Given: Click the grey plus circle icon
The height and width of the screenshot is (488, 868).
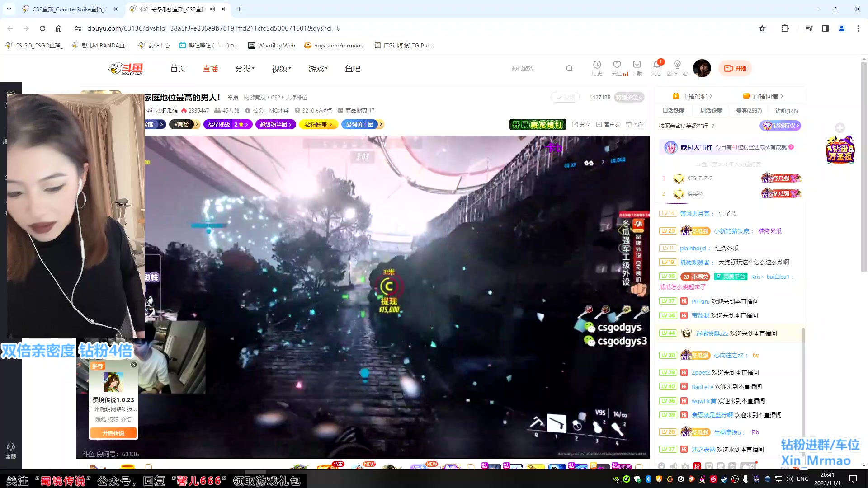Looking at the screenshot, I should tap(840, 128).
